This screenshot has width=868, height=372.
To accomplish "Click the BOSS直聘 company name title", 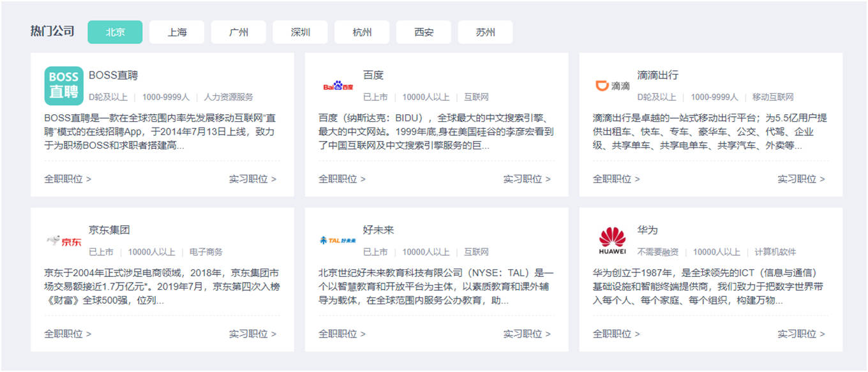I will [113, 75].
